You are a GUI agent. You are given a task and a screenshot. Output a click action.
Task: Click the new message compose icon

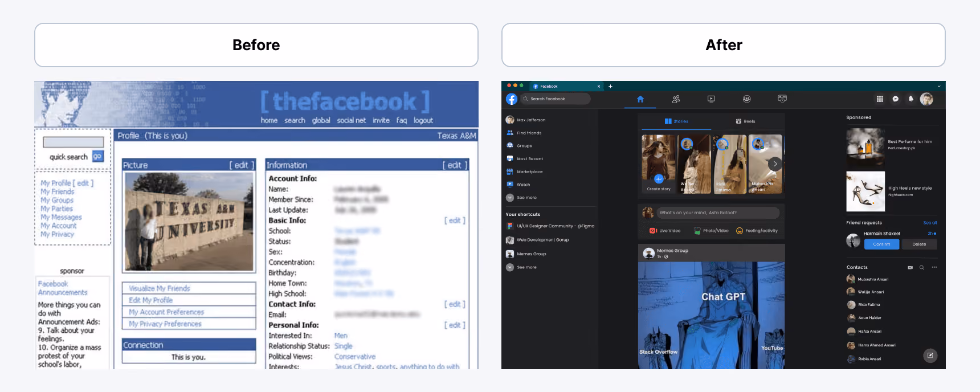(x=930, y=356)
